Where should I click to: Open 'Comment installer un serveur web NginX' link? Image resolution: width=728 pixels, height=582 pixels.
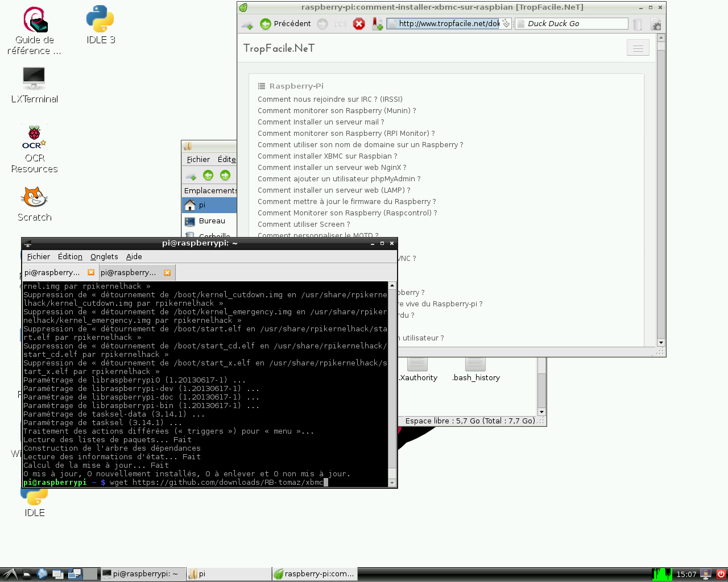tap(332, 168)
